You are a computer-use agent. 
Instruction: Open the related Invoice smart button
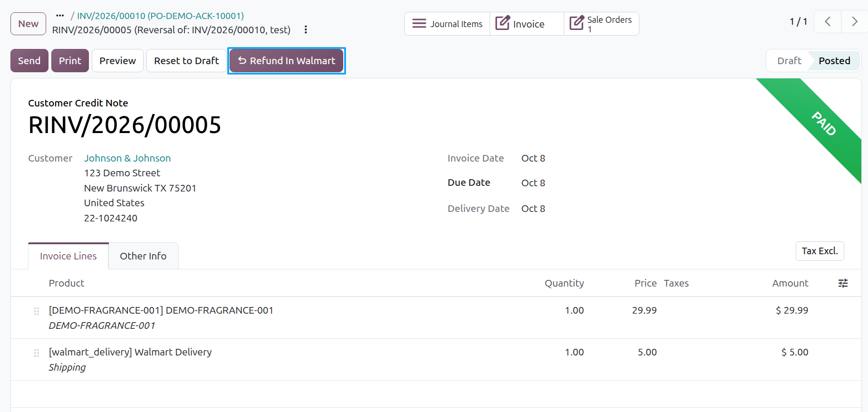click(x=527, y=24)
